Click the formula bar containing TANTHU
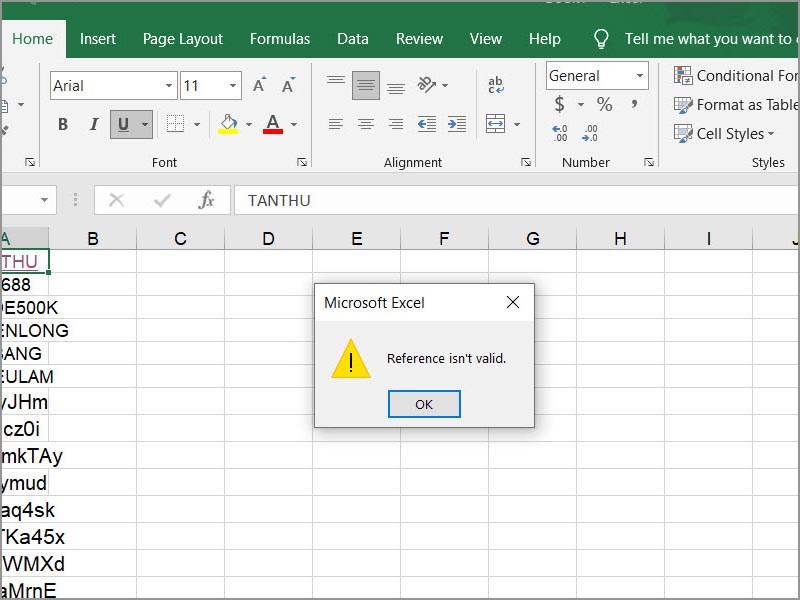800x600 pixels. point(500,200)
